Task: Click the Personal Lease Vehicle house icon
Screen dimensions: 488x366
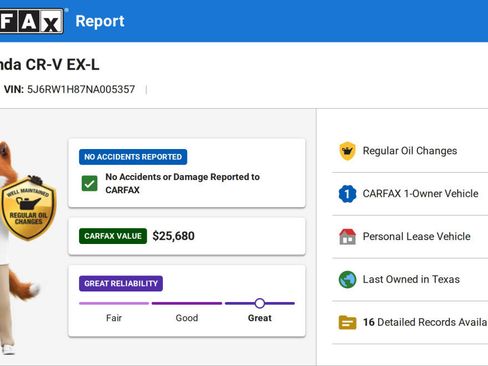Action: [347, 236]
